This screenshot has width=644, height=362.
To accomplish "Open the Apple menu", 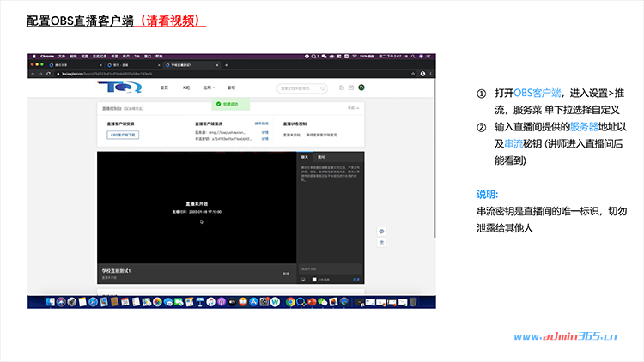I will point(34,57).
